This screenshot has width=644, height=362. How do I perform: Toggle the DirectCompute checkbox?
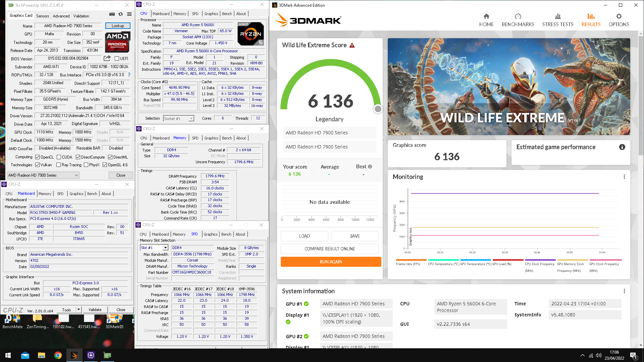78,157
